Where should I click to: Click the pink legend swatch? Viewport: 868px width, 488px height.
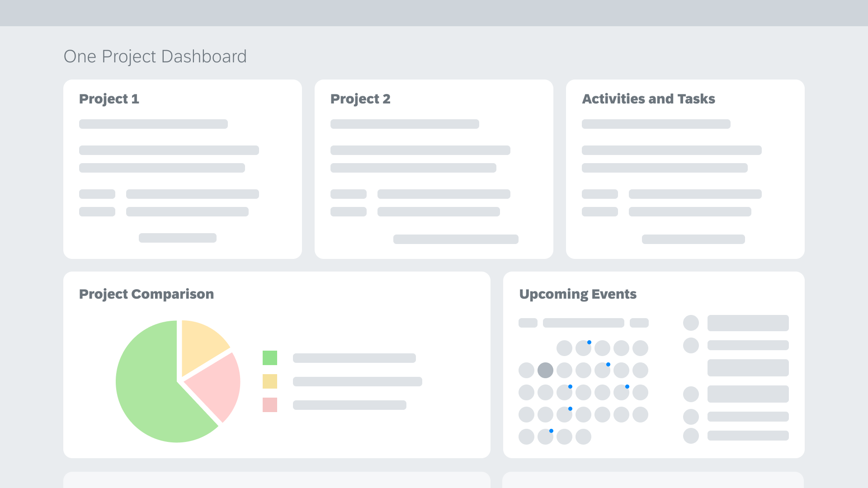(x=270, y=405)
